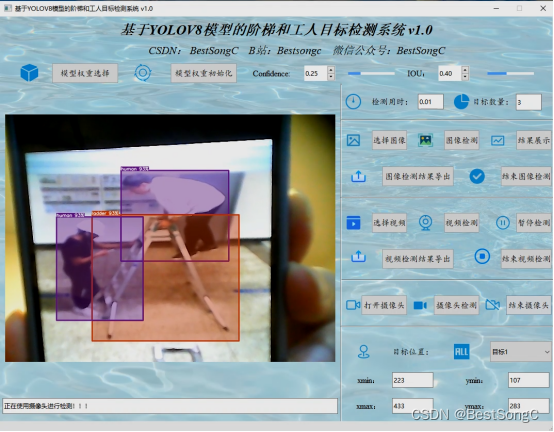This screenshot has width=554, height=432.
Task: Click the blue checkmark circle icon
Action: (x=477, y=176)
